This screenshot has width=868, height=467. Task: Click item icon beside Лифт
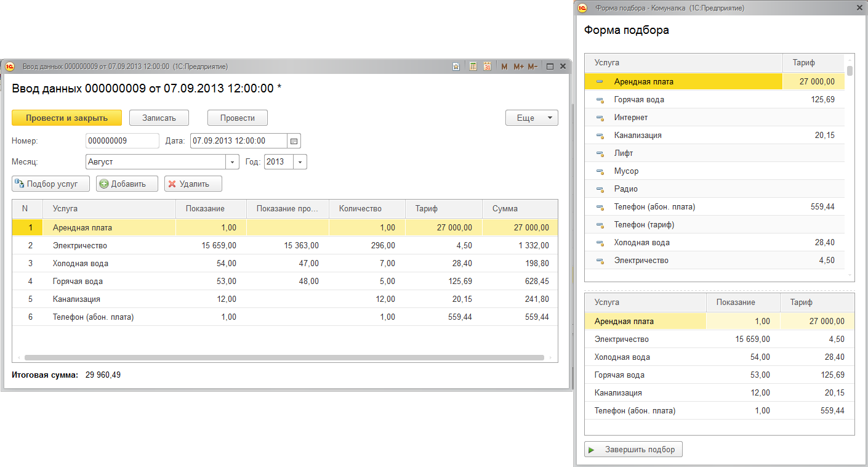click(x=600, y=153)
